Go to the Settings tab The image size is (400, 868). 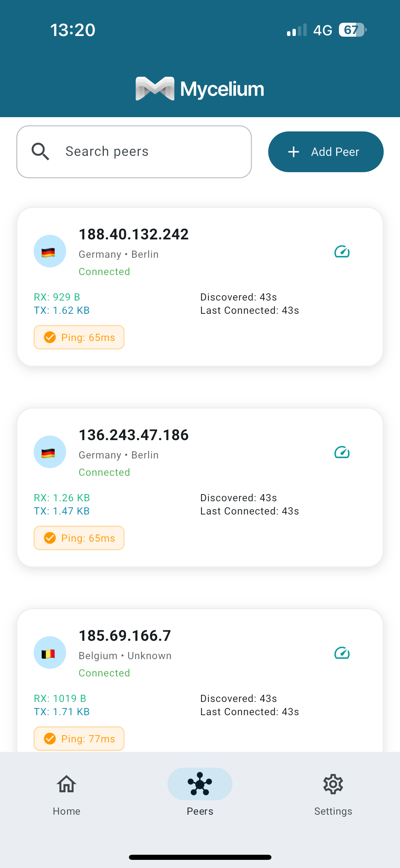pyautogui.click(x=333, y=795)
